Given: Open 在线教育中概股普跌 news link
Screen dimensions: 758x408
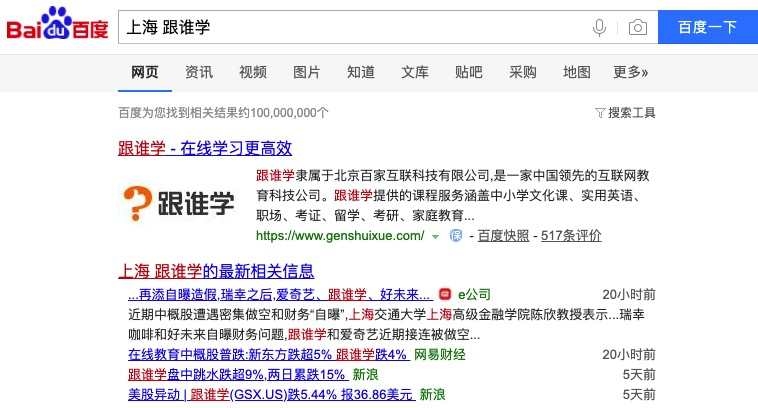Looking at the screenshot, I should 269,354.
